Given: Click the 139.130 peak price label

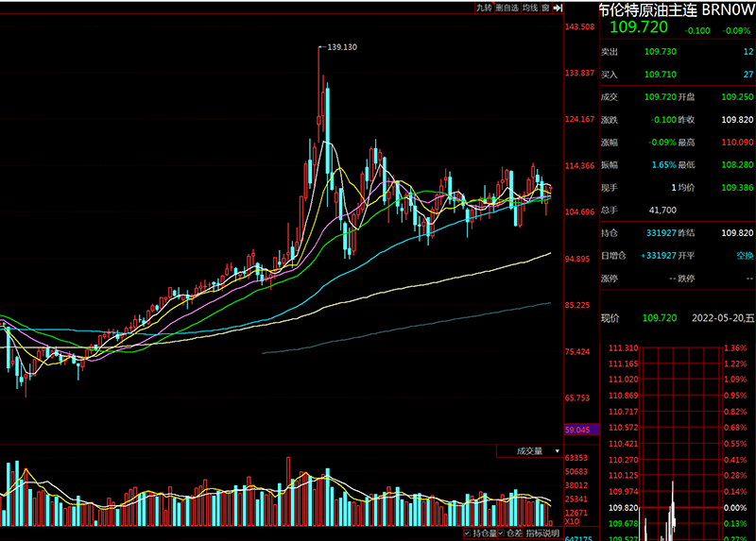Looking at the screenshot, I should coord(341,46).
